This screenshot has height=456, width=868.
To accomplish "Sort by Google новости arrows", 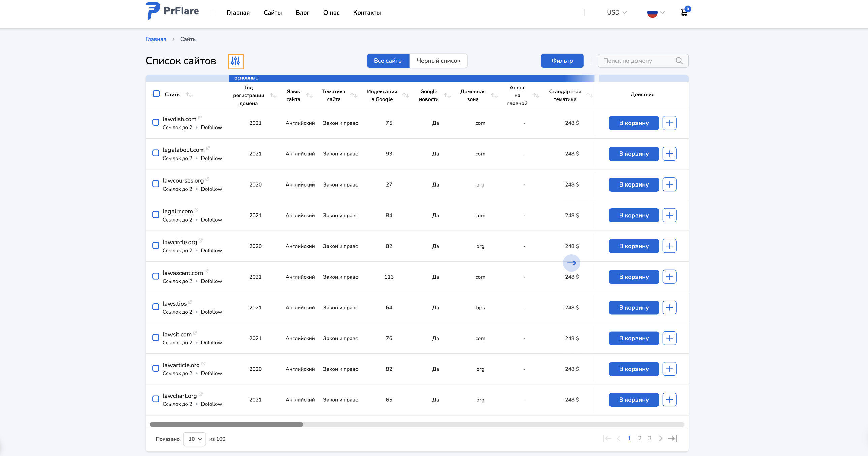I will 447,95.
